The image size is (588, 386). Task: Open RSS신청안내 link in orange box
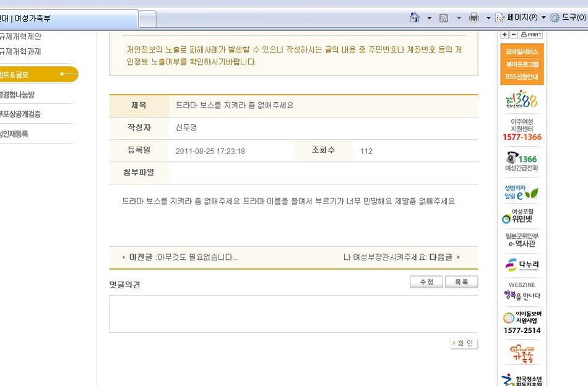pos(522,77)
